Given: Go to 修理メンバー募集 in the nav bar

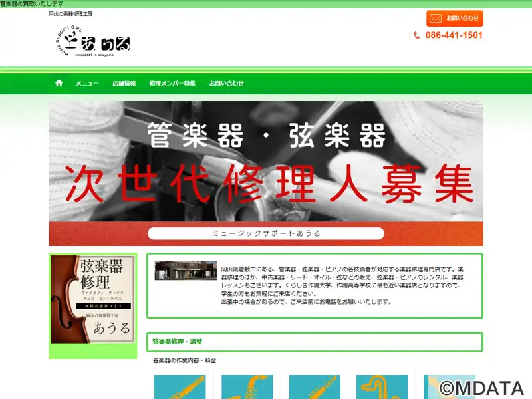Looking at the screenshot, I should point(172,84).
